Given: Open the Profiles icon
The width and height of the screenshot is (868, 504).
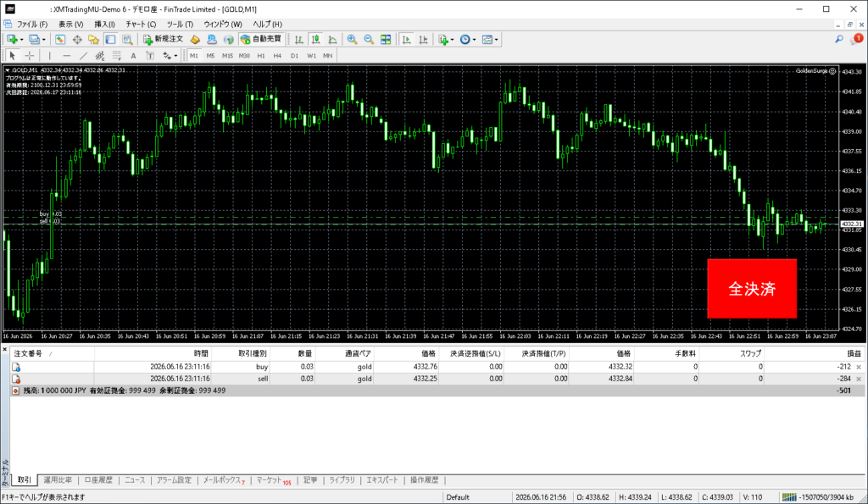Looking at the screenshot, I should tap(34, 39).
